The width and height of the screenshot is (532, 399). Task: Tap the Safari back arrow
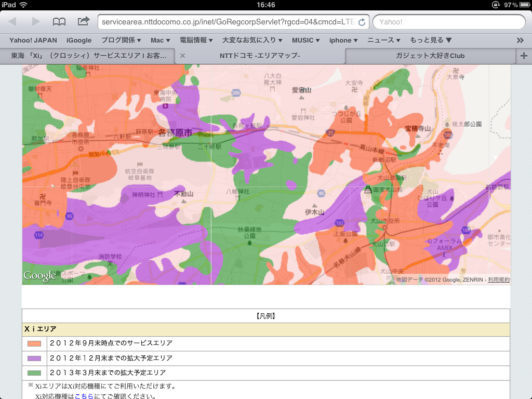point(12,22)
